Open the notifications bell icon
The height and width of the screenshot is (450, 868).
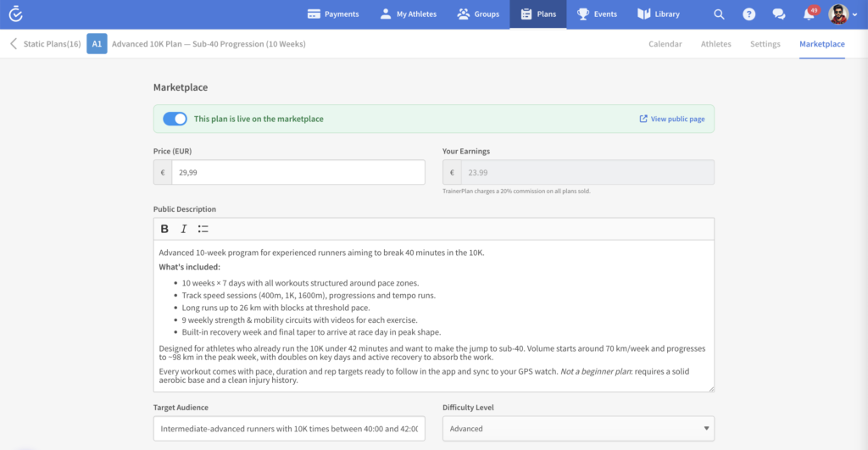click(x=809, y=14)
